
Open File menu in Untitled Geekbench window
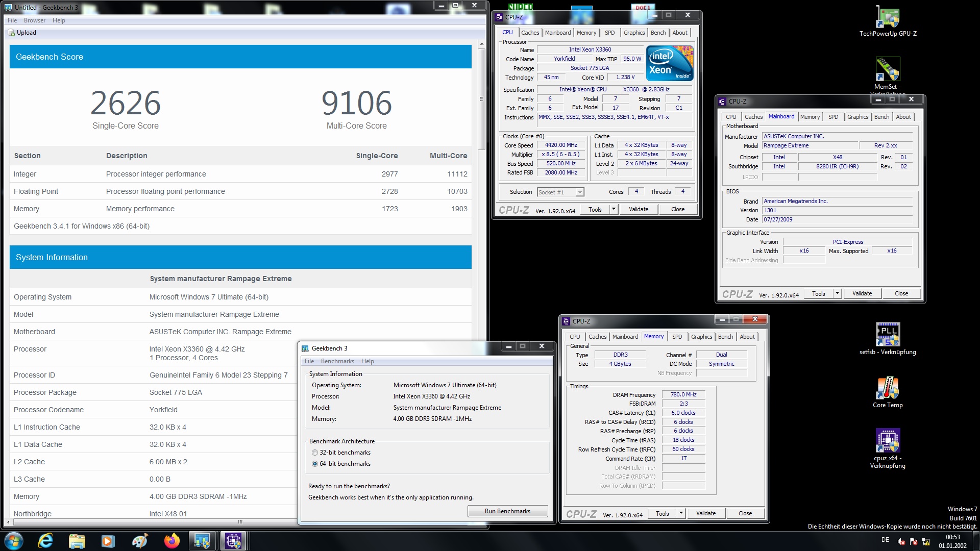tap(12, 20)
